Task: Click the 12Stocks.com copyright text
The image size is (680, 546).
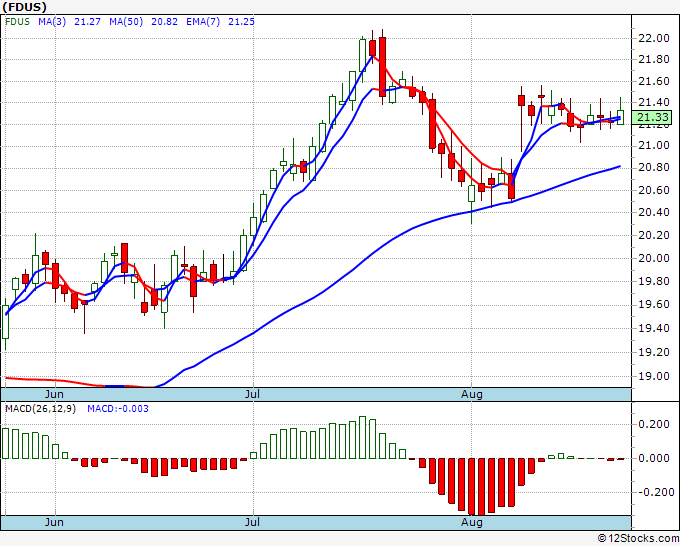Action: 638,539
